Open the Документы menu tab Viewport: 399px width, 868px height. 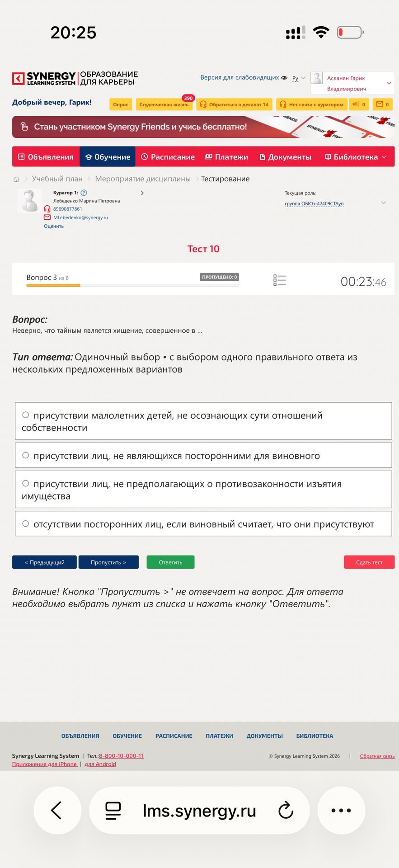point(285,157)
